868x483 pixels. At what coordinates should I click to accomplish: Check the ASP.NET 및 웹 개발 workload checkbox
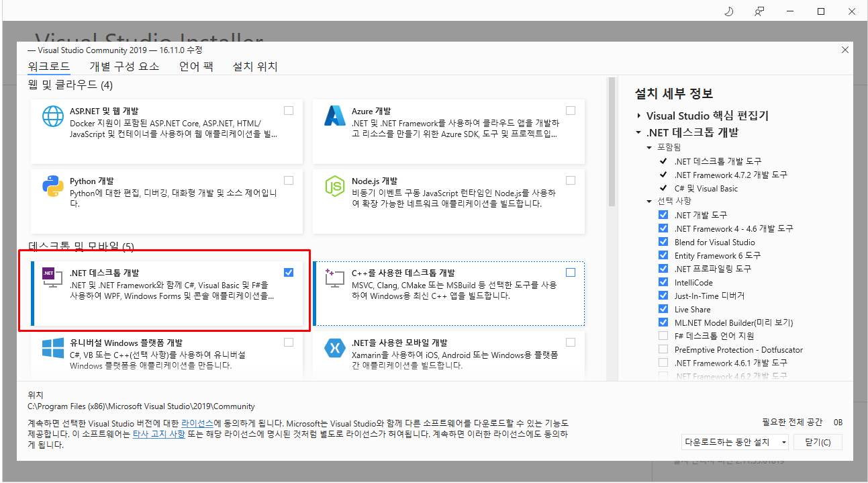[x=289, y=110]
